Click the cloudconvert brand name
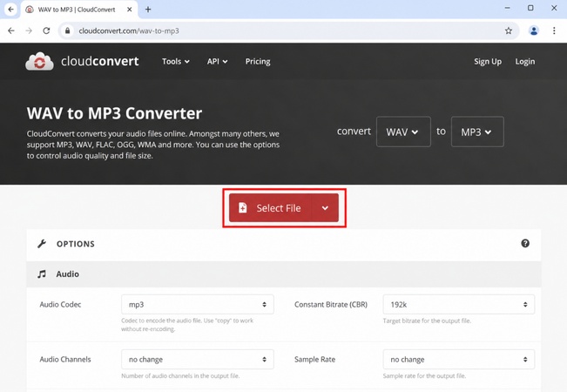The height and width of the screenshot is (392, 567). pyautogui.click(x=100, y=61)
